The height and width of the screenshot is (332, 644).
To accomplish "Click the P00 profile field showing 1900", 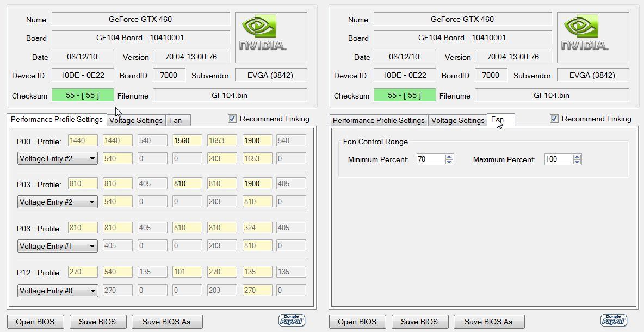I will [257, 140].
